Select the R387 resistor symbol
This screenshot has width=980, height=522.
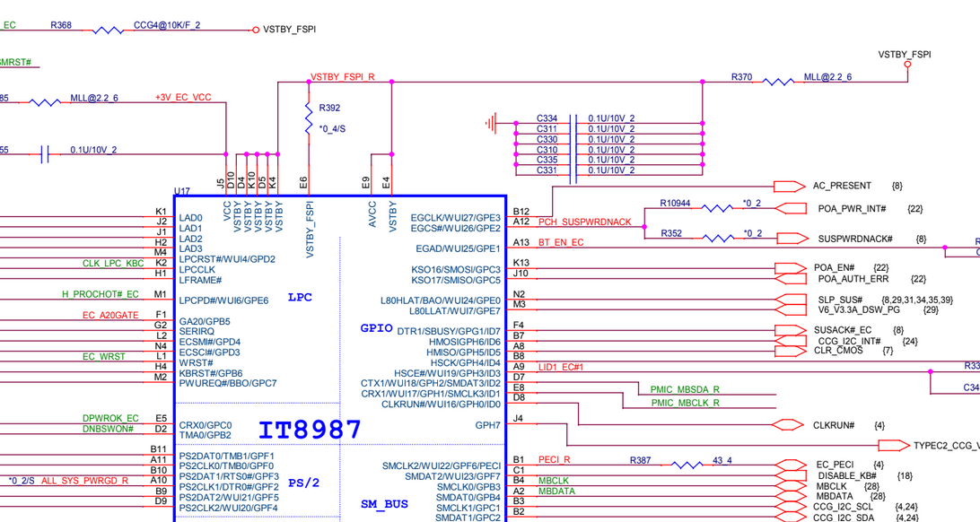tap(687, 465)
